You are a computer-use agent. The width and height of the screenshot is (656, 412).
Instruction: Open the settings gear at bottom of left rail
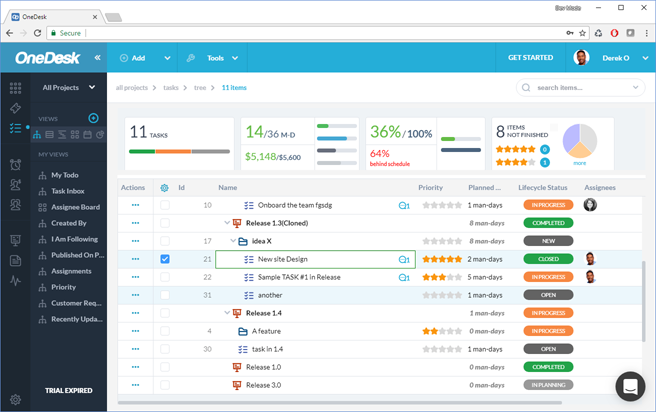pos(15,399)
